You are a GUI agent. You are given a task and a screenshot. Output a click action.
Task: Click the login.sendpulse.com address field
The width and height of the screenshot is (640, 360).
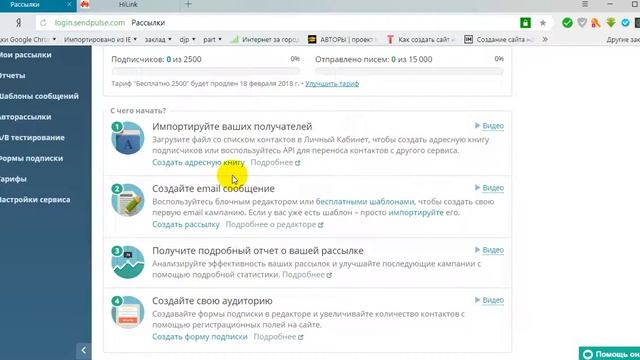tap(89, 23)
